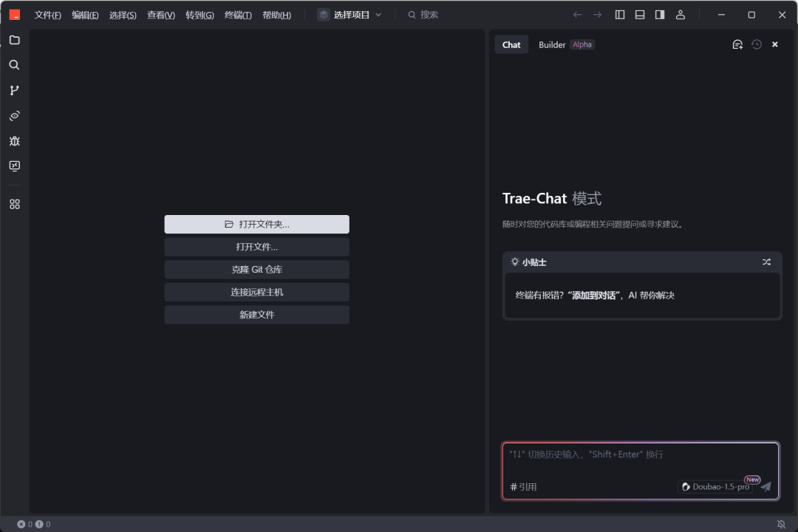Toggle the primary sidebar layout control

pyautogui.click(x=619, y=14)
